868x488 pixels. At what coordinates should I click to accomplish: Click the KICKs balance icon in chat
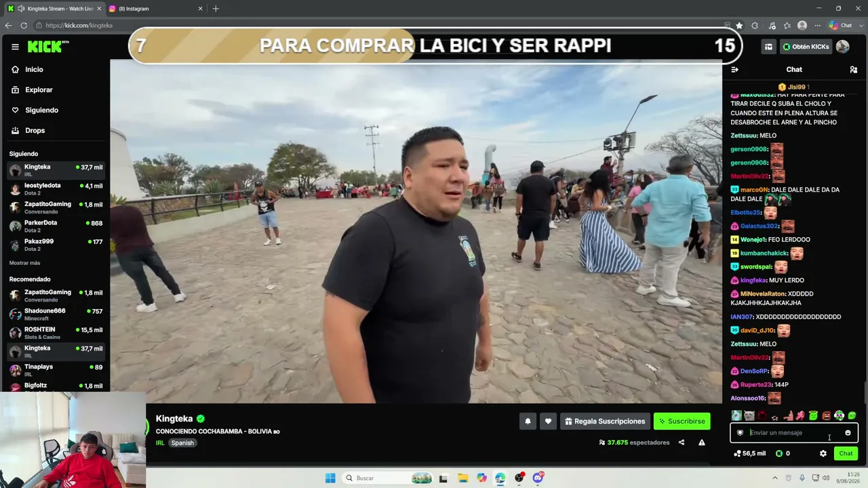(x=779, y=453)
